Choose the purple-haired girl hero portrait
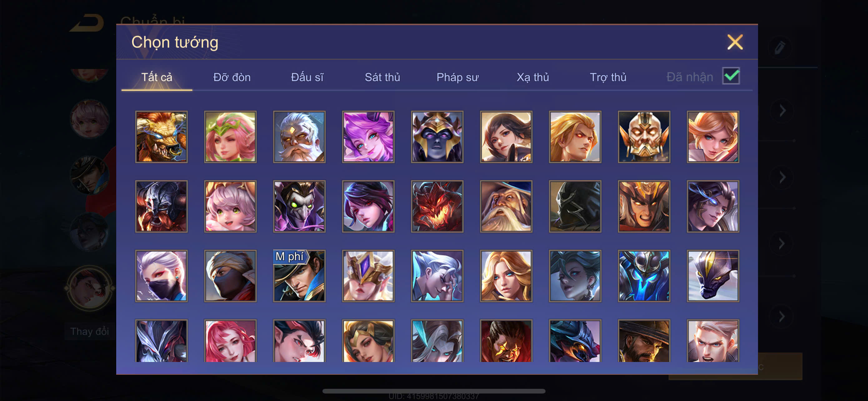 pyautogui.click(x=368, y=137)
